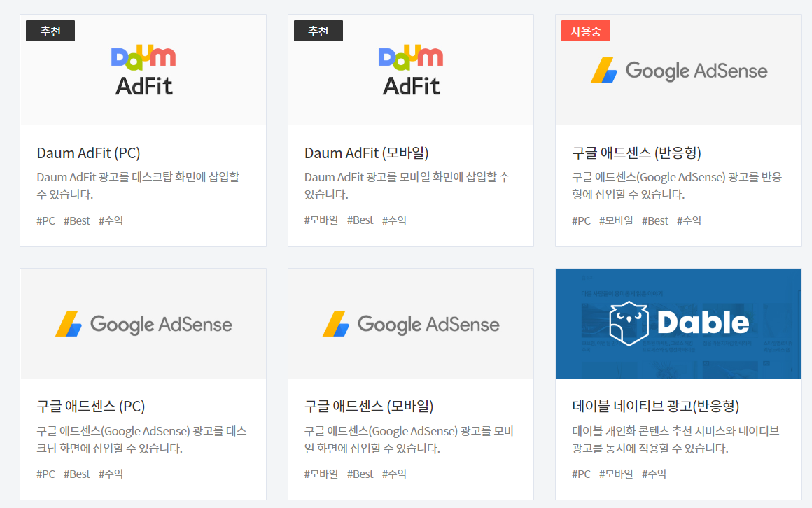Image resolution: width=812 pixels, height=508 pixels.
Task: Open 구글 애드센스 (반응형) plugin title
Action: (636, 153)
